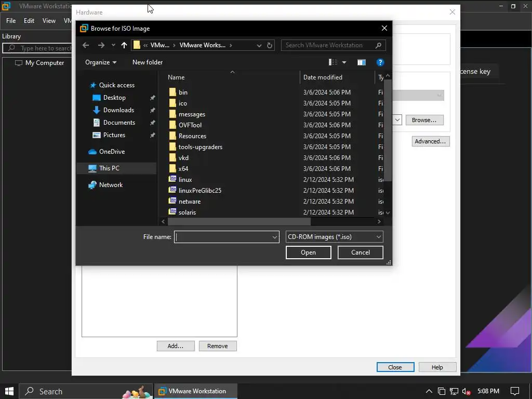Expand VMware Works... breadcrumb arrow
Viewport: 532px width, 399px height.
click(231, 45)
